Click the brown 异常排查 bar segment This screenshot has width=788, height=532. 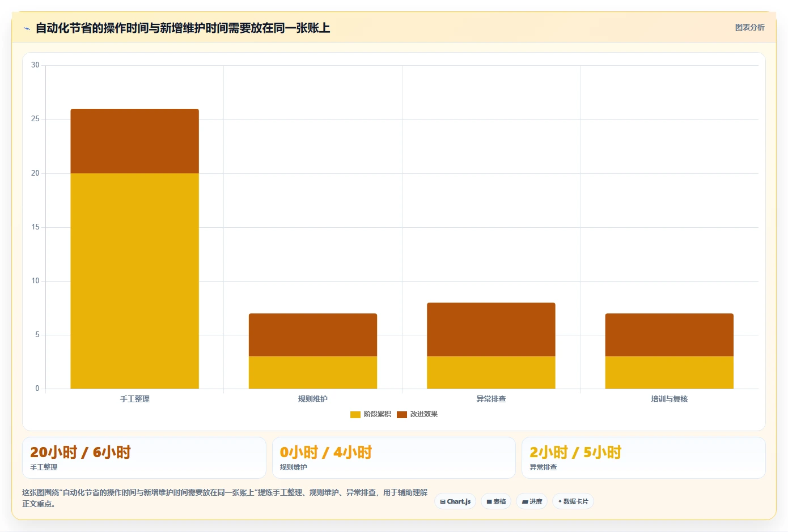tap(491, 330)
